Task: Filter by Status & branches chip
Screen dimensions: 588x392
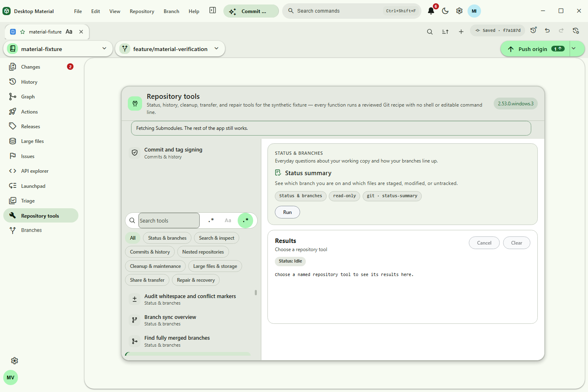Action: point(167,238)
